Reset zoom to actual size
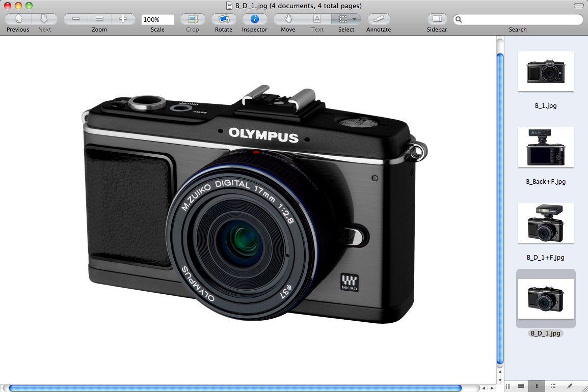The height and width of the screenshot is (392, 588). click(x=100, y=19)
